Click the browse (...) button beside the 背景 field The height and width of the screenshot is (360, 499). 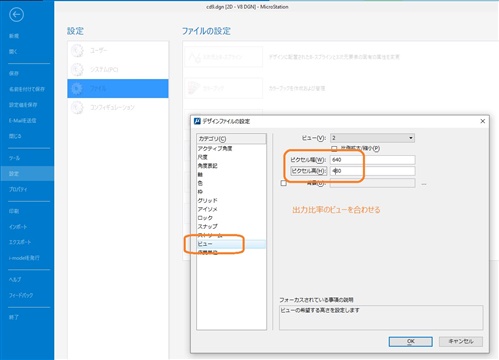(424, 184)
